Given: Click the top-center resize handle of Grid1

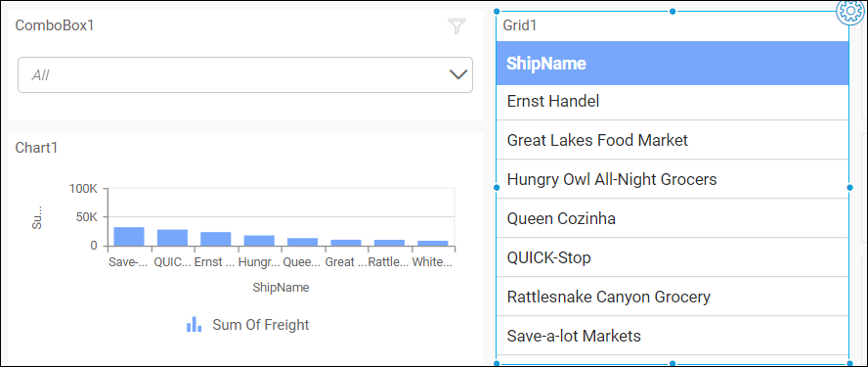Looking at the screenshot, I should coord(673,11).
